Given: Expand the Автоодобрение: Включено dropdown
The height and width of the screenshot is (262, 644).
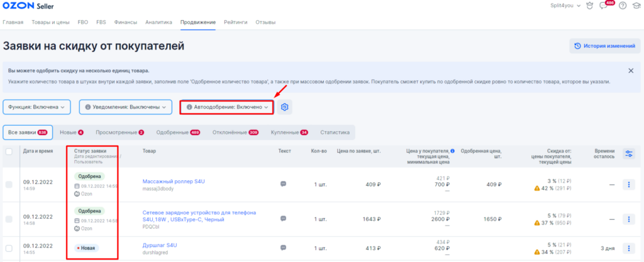Looking at the screenshot, I should coord(226,107).
